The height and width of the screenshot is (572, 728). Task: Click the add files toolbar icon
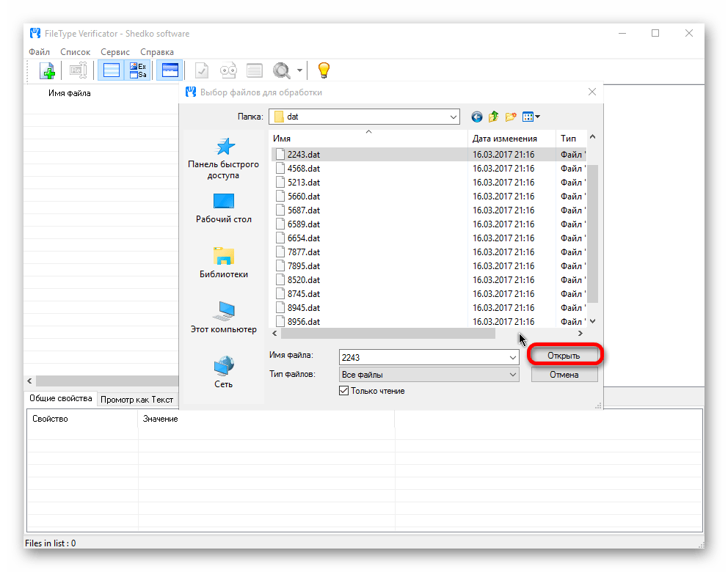point(47,70)
